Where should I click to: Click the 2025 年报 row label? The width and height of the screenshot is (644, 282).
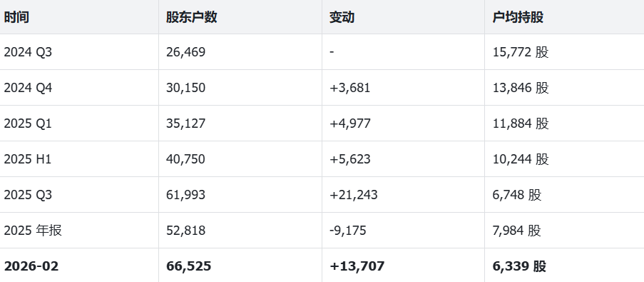pyautogui.click(x=33, y=230)
